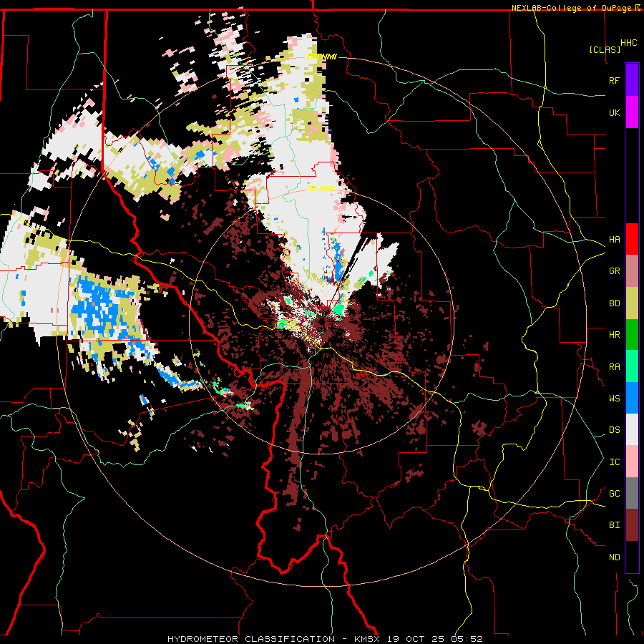
Task: Click the bright green RA rain swatch
Action: click(632, 366)
